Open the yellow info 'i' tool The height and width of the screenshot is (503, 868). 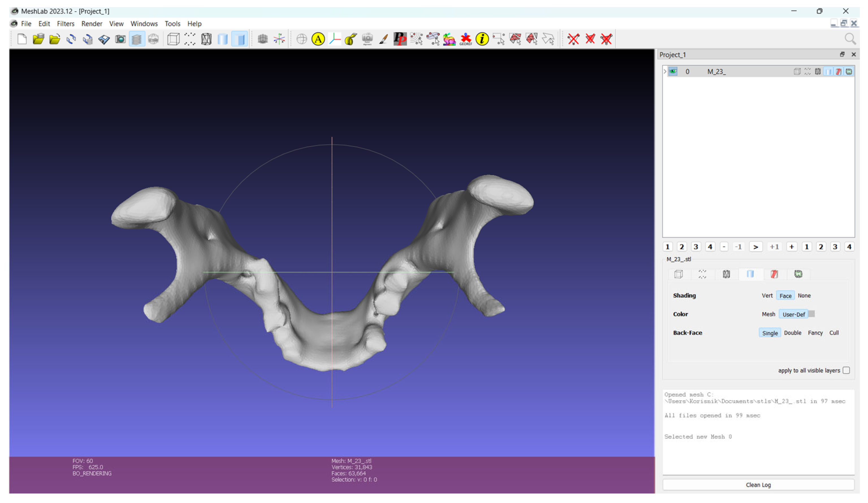(482, 39)
